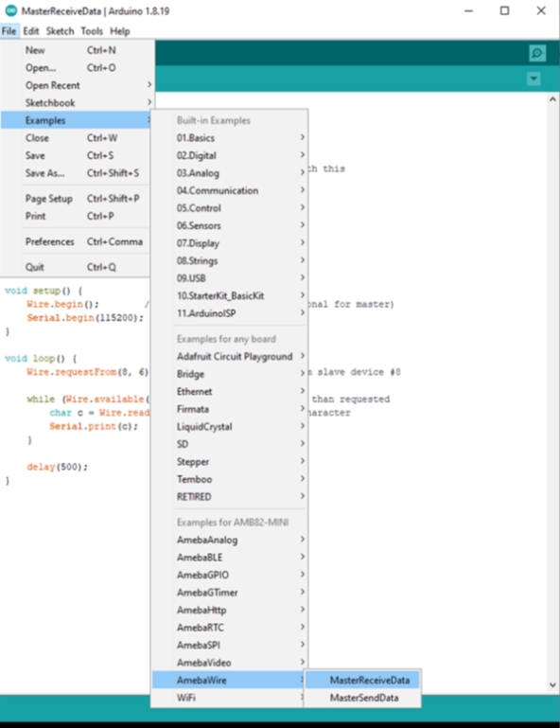The image size is (560, 728).
Task: Click 'void setup() {' code line
Action: pos(44,292)
